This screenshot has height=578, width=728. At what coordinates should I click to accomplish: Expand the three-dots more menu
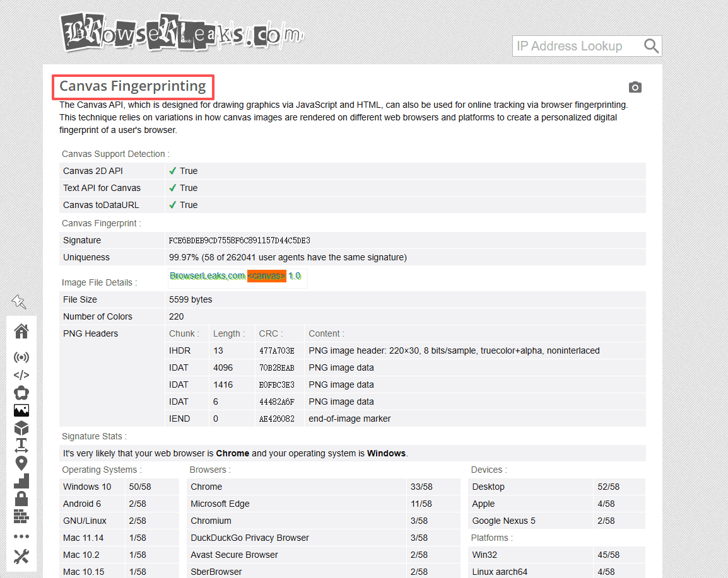21,536
